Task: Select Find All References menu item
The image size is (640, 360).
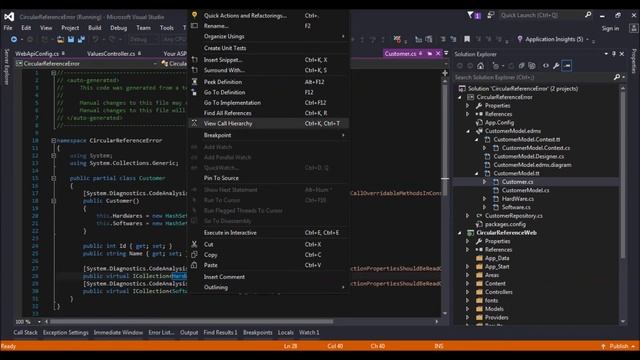Action: [x=269, y=113]
